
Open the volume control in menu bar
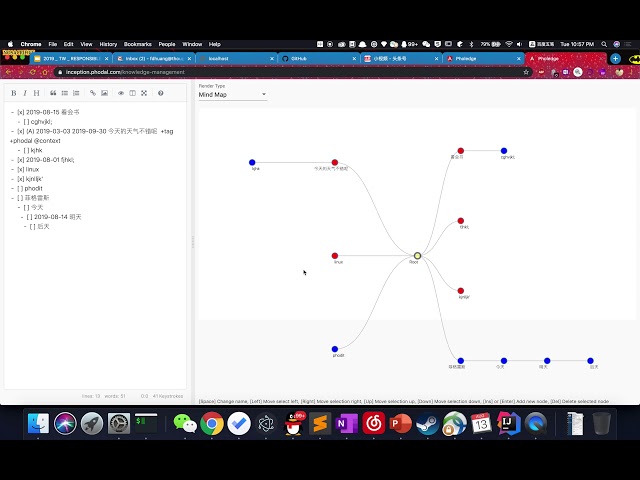tap(519, 44)
